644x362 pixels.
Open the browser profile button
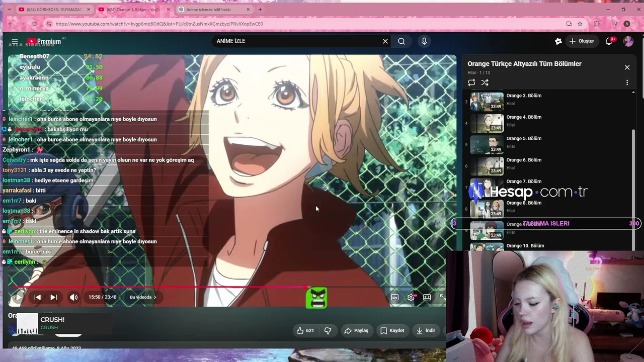[x=627, y=24]
